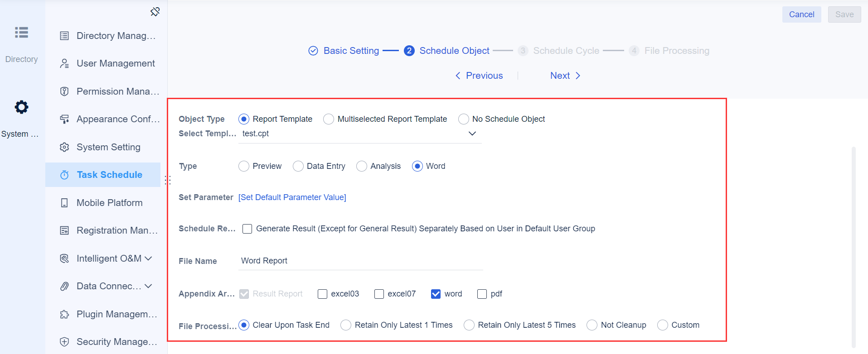
Task: Click the Intelligent O&M icon
Action: coord(64,258)
